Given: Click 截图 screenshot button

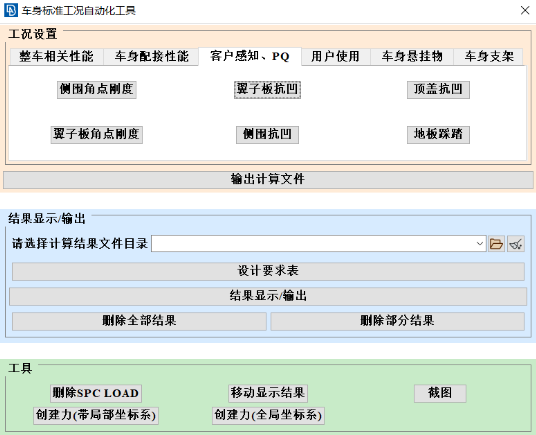Looking at the screenshot, I should pyautogui.click(x=440, y=393).
